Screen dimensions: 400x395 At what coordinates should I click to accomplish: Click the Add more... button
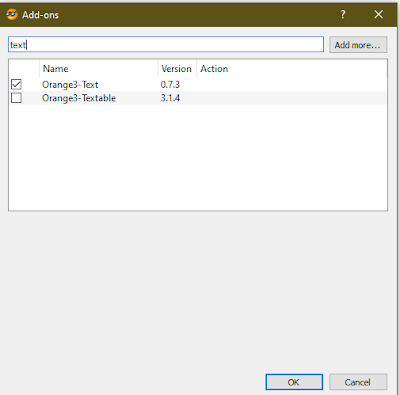tap(358, 45)
